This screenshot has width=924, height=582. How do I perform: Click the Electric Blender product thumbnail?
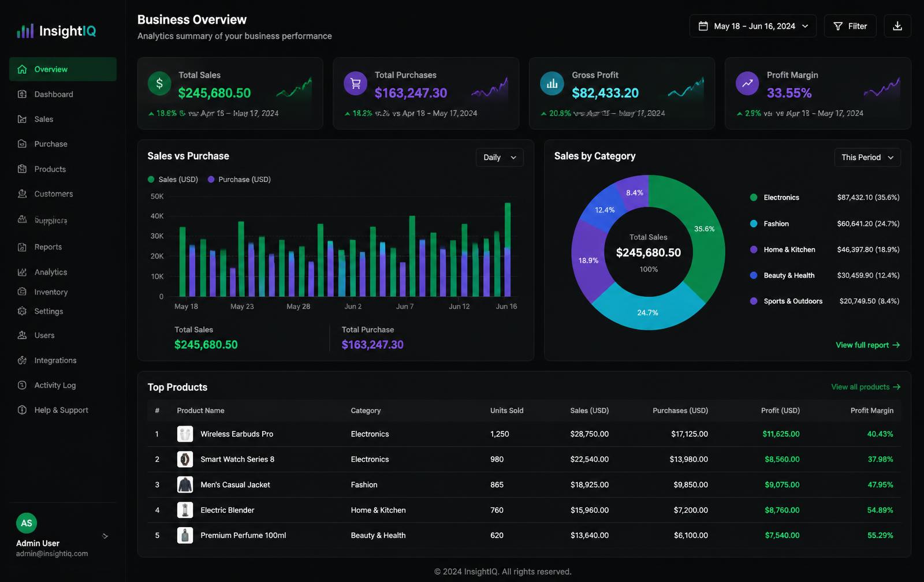pyautogui.click(x=185, y=510)
